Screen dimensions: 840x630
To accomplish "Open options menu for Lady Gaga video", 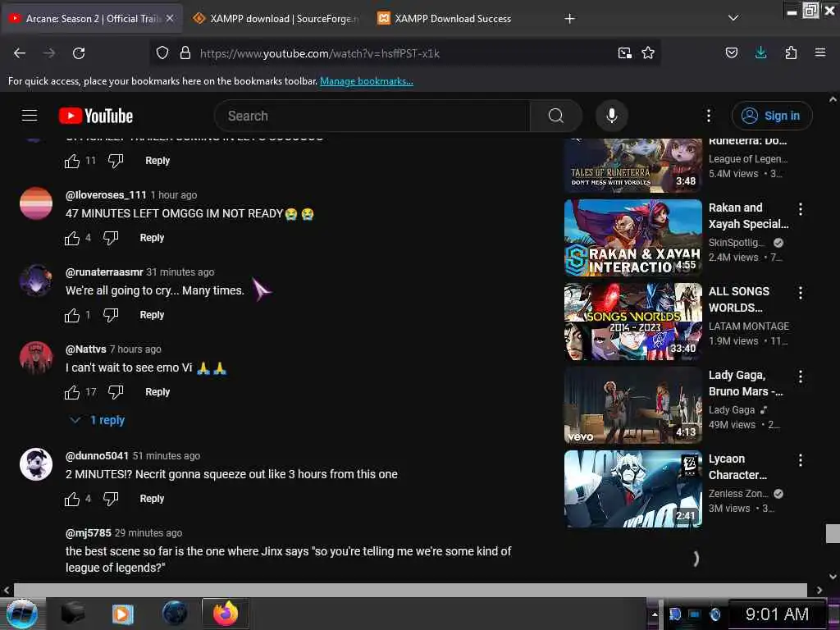I will [x=801, y=377].
